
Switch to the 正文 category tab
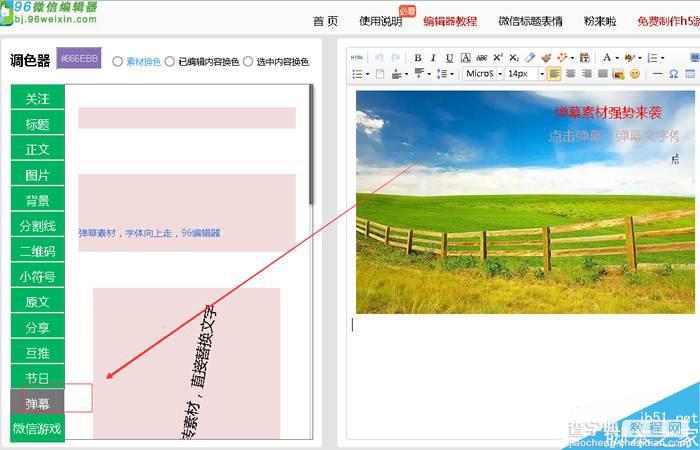(38, 149)
